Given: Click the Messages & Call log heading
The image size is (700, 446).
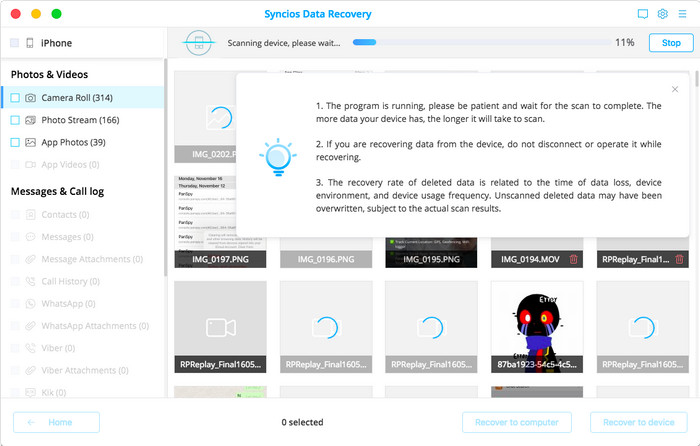Looking at the screenshot, I should pyautogui.click(x=57, y=192).
